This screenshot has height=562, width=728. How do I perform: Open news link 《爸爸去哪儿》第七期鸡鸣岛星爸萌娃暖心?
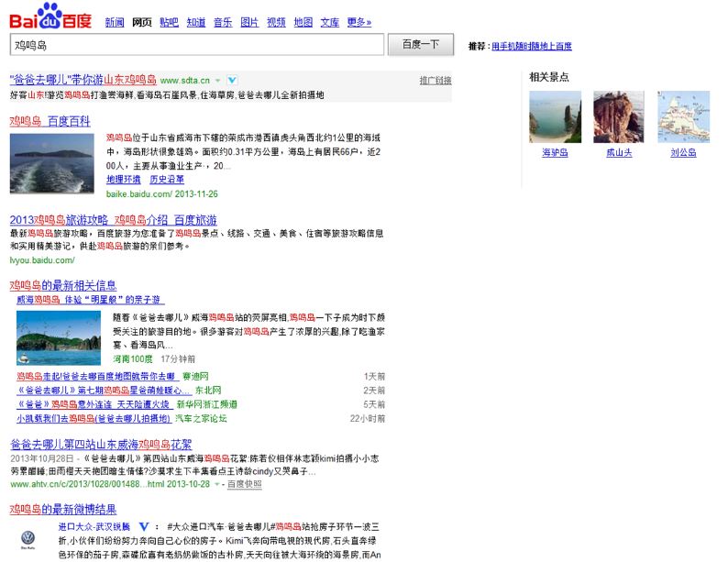point(104,391)
